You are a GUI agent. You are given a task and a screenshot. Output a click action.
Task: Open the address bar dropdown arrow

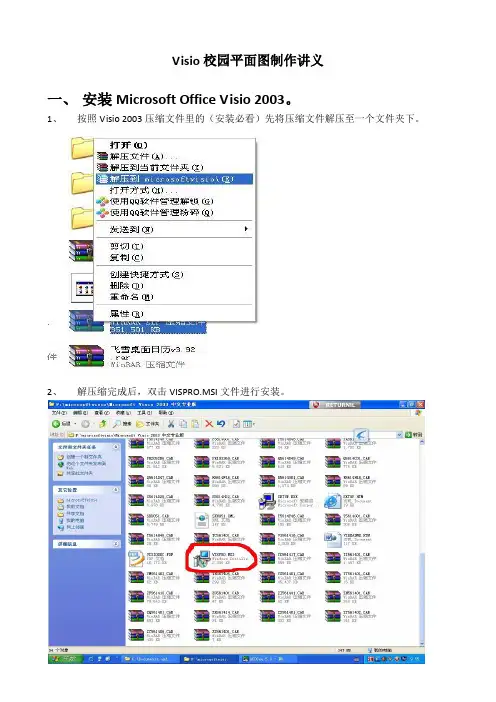coord(399,435)
